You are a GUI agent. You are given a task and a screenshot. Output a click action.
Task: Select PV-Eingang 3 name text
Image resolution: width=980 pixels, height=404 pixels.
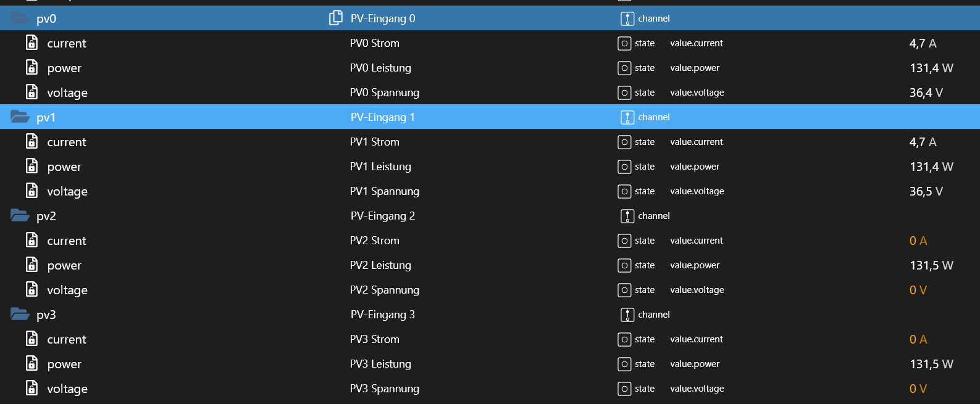383,315
